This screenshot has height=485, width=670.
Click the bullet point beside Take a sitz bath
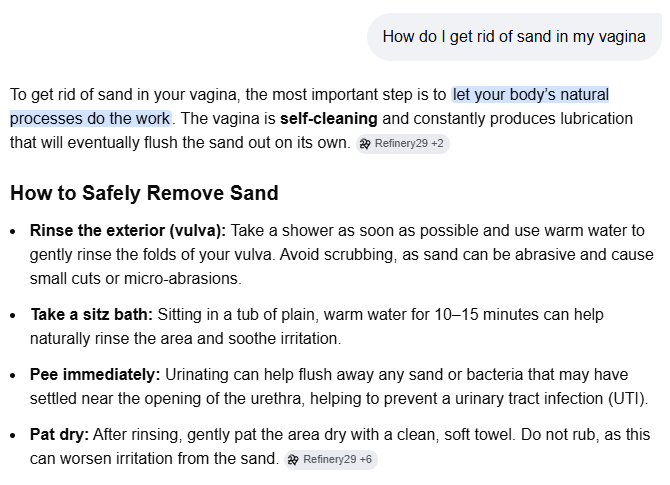(x=13, y=314)
